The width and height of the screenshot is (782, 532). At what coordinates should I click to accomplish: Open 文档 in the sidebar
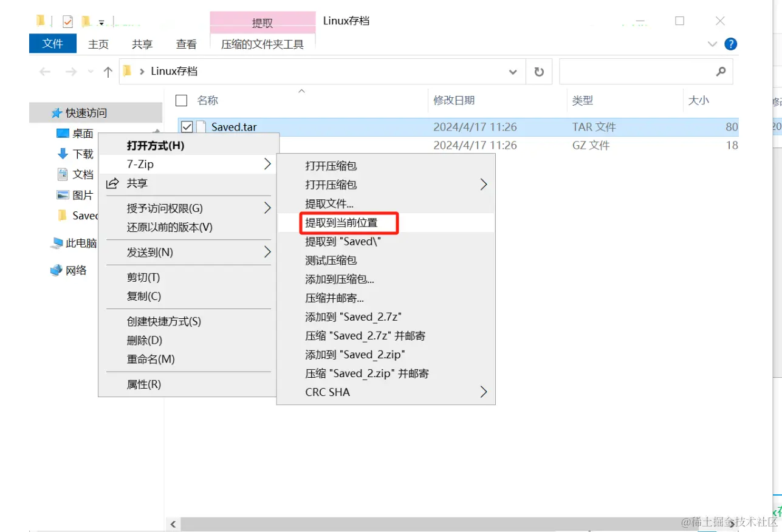coord(75,174)
